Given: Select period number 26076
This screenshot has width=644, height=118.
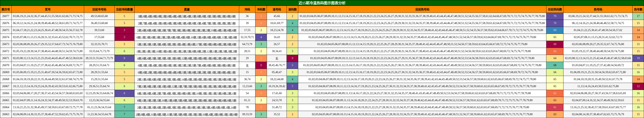Looking at the screenshot, I should [x=6, y=23].
